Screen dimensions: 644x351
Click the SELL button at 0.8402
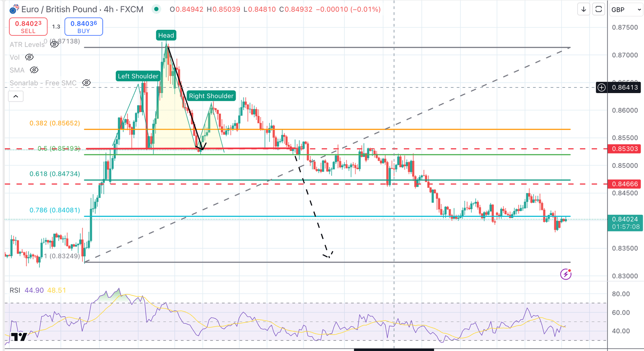[x=28, y=26]
